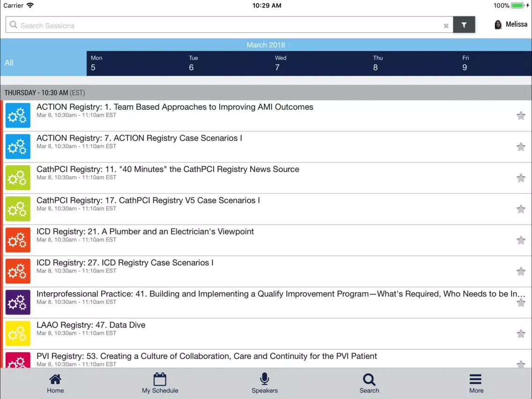Screen dimensions: 532x399
Task: Click the "March 2018" month header
Action: tap(266, 45)
